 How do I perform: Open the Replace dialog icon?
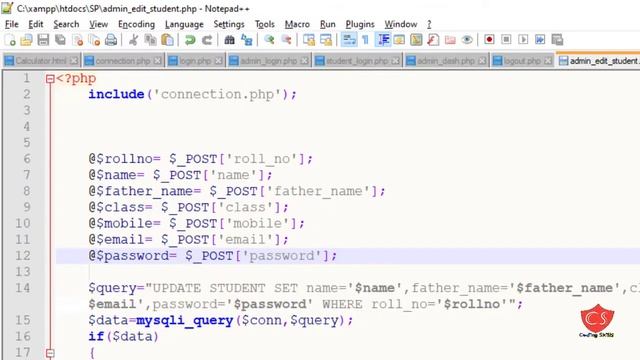(x=247, y=40)
